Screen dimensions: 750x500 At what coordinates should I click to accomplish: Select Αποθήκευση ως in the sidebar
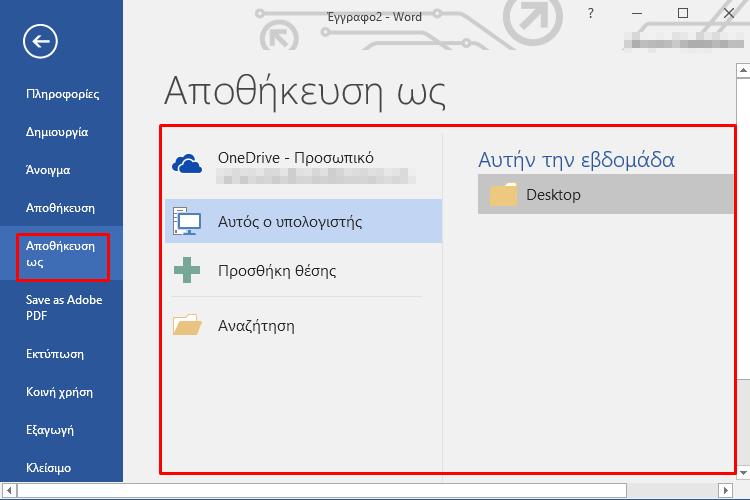(x=61, y=254)
